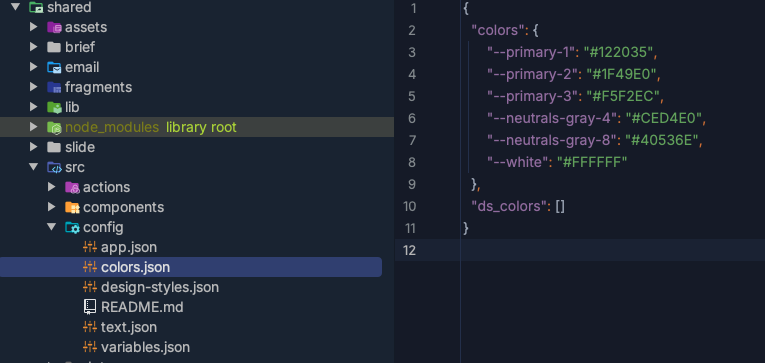Screen dimensions: 765x363
Task: Select the slide folder name
Action: pyautogui.click(x=80, y=147)
